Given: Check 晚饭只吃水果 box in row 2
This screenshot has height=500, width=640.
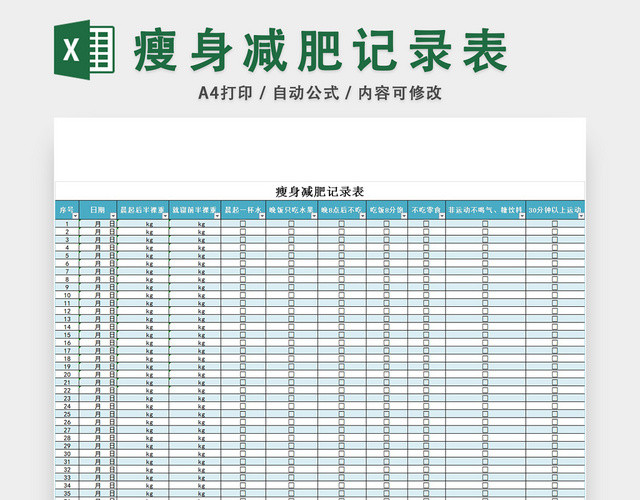Looking at the screenshot, I should point(291,231).
